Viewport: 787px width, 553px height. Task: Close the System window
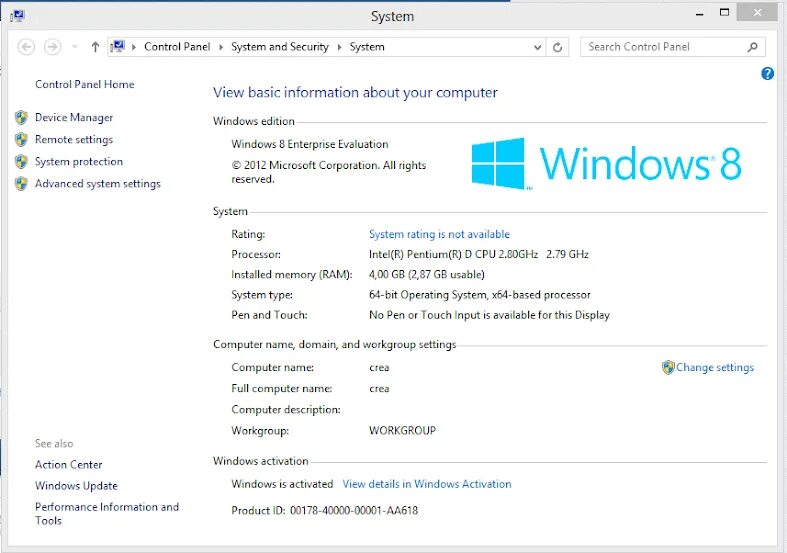757,13
